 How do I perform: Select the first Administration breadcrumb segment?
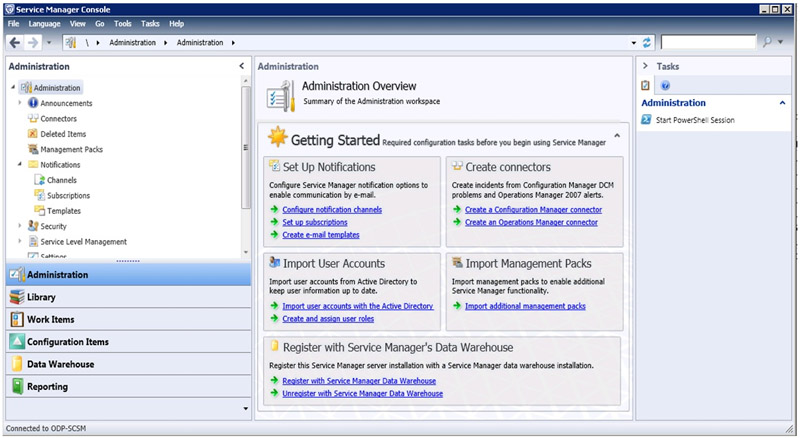(x=132, y=42)
